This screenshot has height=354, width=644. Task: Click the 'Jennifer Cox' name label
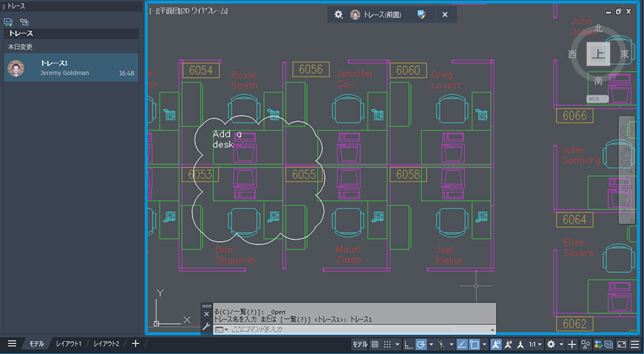coord(355,79)
